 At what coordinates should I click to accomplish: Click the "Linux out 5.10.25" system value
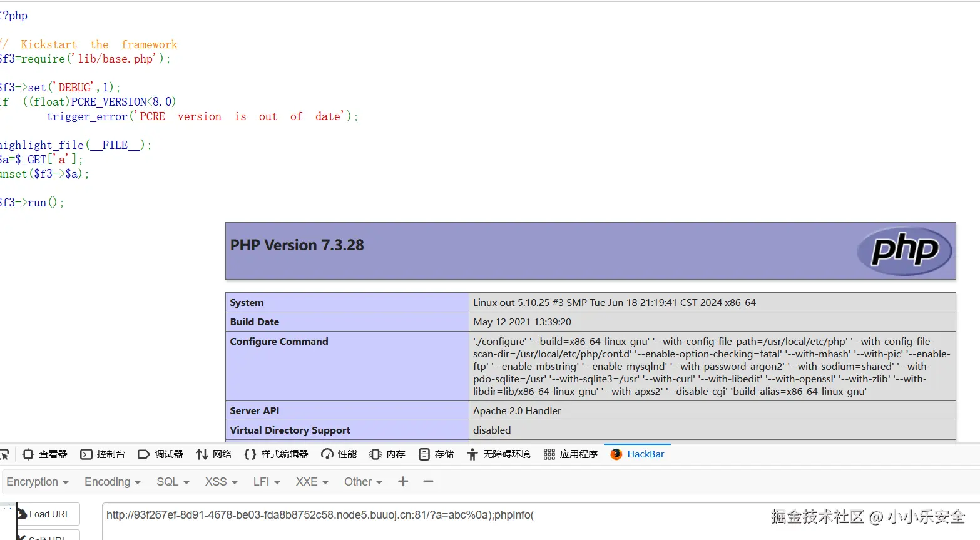tap(615, 303)
